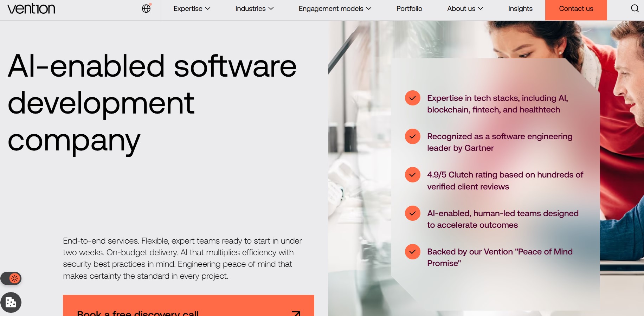Open the globe language selector
644x316 pixels.
tap(146, 8)
